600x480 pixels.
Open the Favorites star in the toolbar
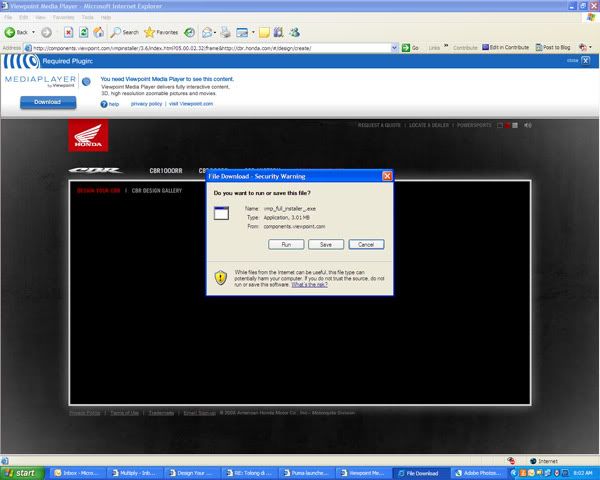click(161, 33)
